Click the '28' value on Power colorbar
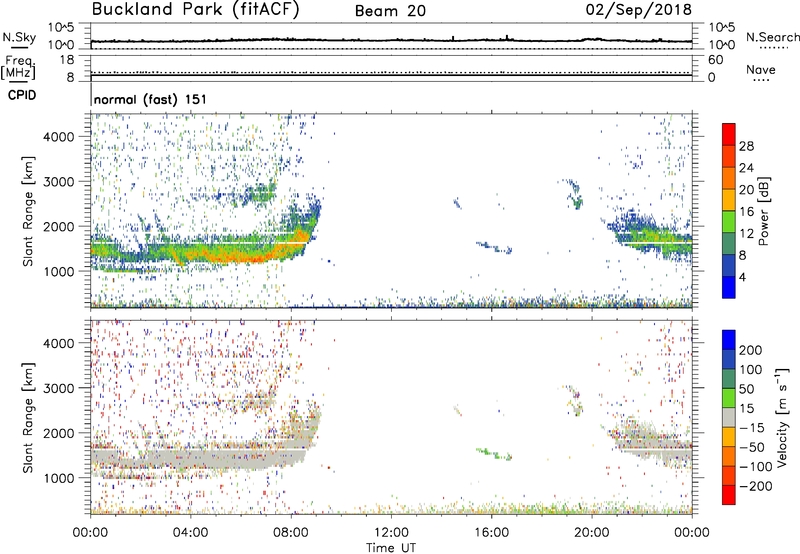 [x=746, y=146]
